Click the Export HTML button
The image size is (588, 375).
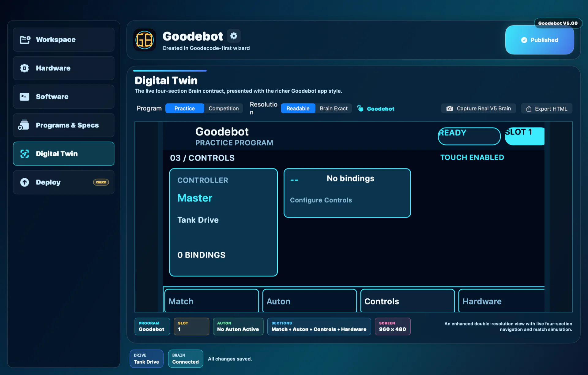tap(547, 109)
